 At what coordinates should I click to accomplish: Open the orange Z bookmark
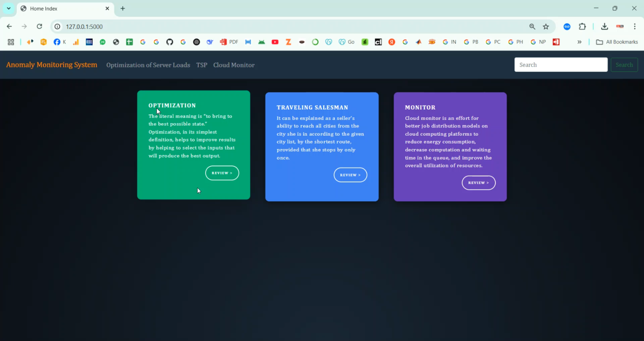pyautogui.click(x=289, y=42)
